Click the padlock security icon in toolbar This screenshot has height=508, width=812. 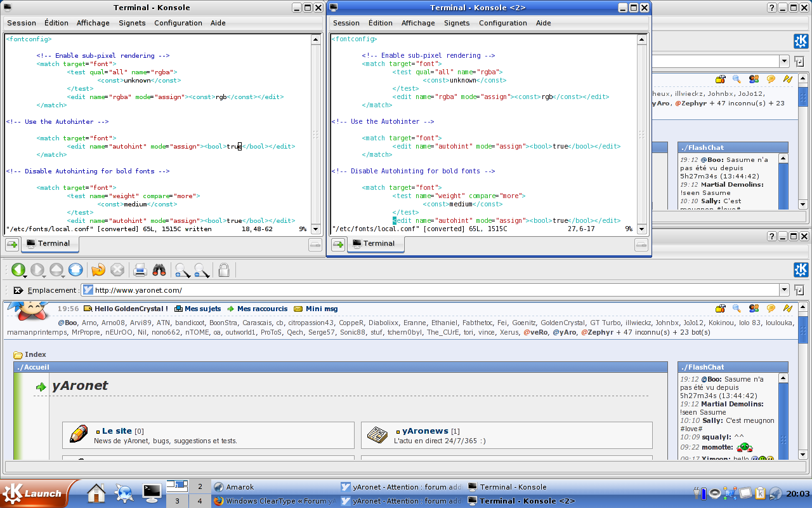224,270
